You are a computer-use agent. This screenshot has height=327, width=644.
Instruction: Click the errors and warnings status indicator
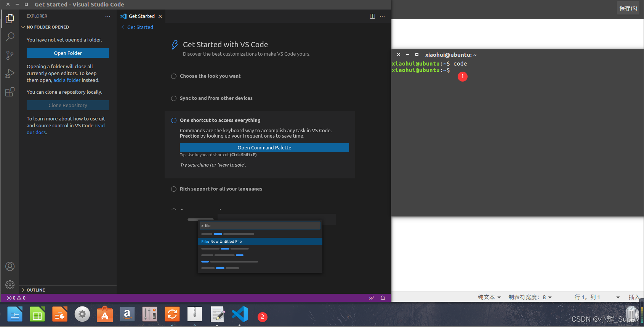coord(16,298)
